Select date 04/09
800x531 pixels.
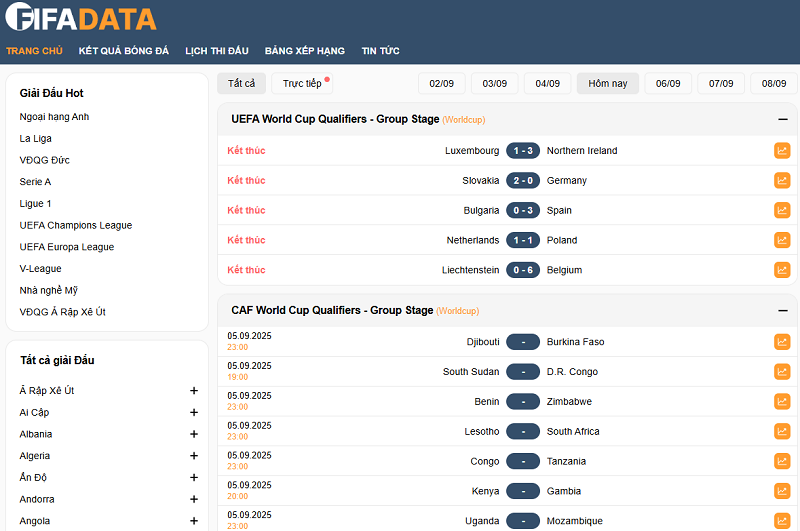tap(547, 83)
